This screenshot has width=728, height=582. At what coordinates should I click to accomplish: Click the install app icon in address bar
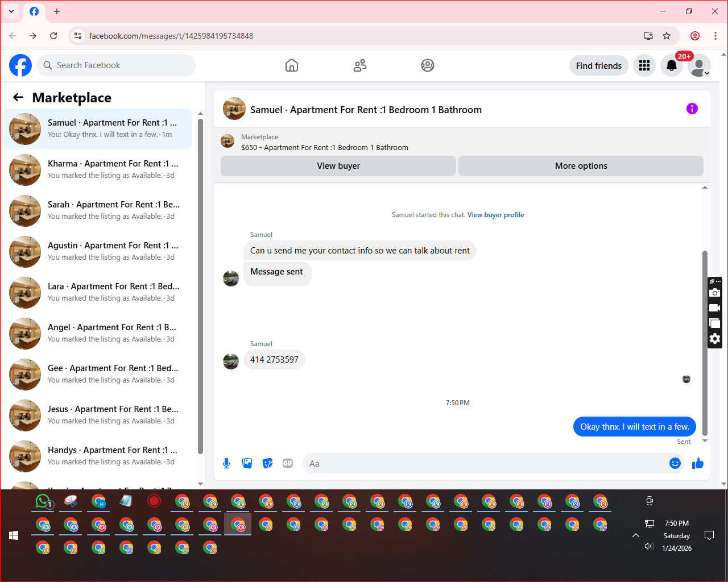(648, 36)
